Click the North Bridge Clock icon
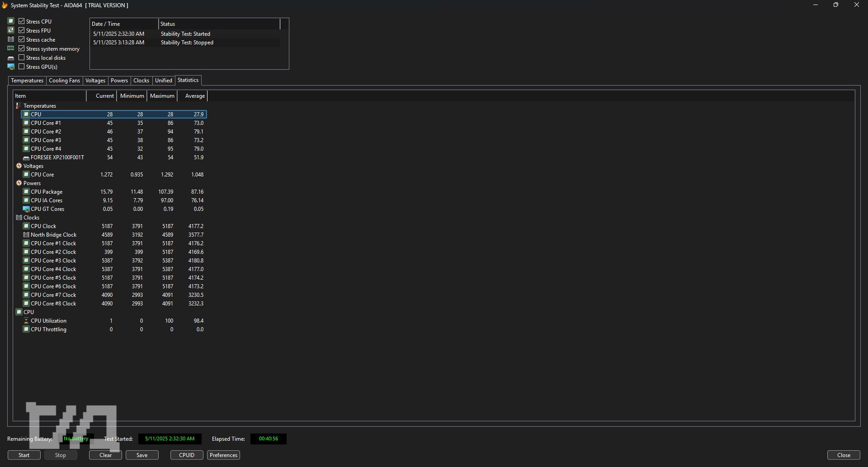Viewport: 868px width, 467px height. 26,234
